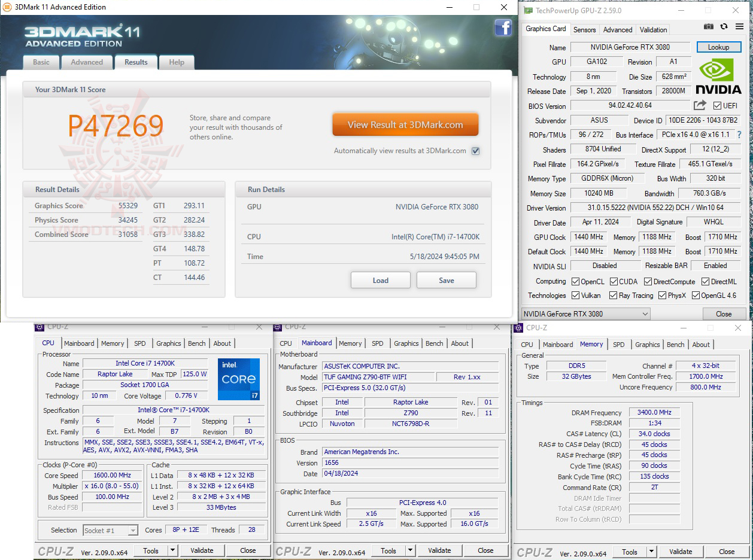Viewport: 753px width, 560px height.
Task: Toggle the UEFI checkbox in GPU-Z
Action: 717,106
